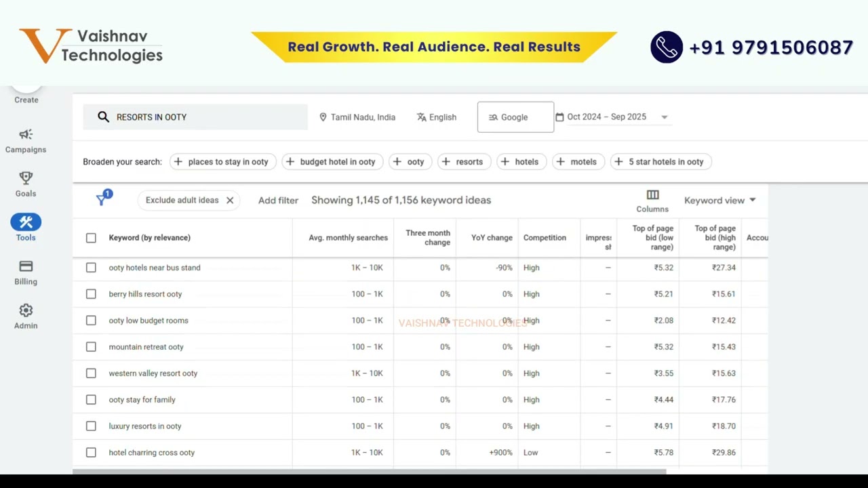Expand the Keyword view dropdown

pos(720,200)
